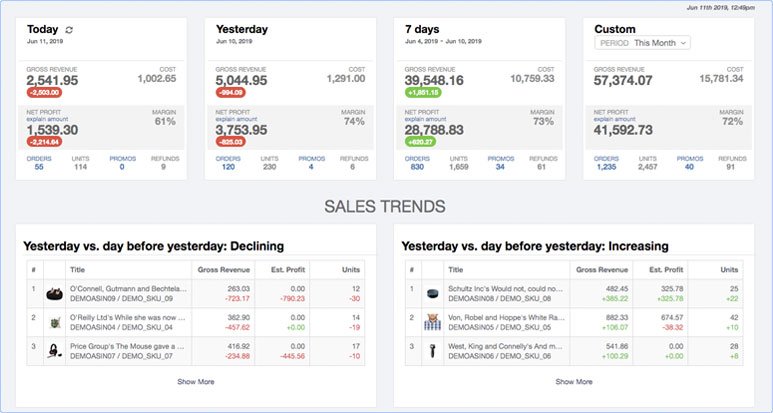Open the DEMO_SKU_04 product thumbnail
The height and width of the screenshot is (413, 773).
tap(55, 323)
